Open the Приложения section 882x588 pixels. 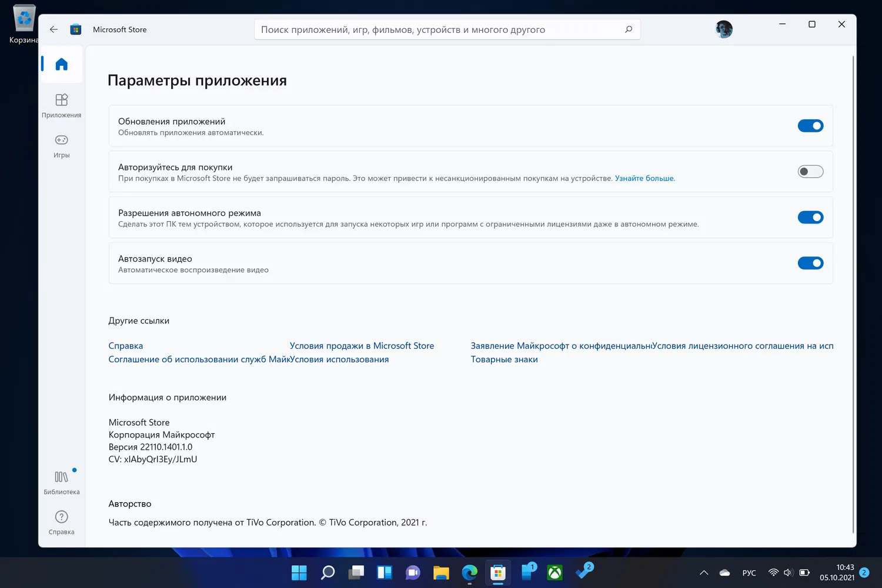(x=62, y=106)
